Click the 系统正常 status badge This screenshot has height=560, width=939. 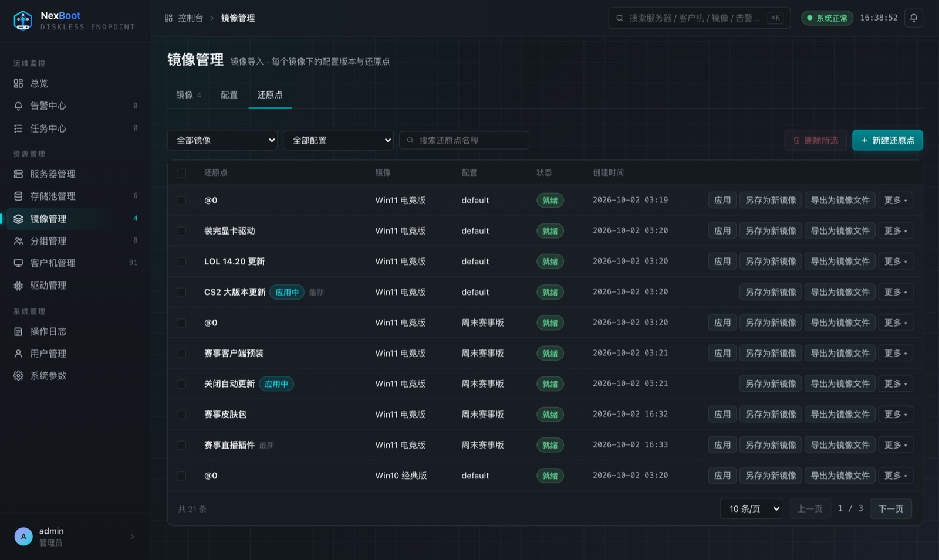point(827,18)
